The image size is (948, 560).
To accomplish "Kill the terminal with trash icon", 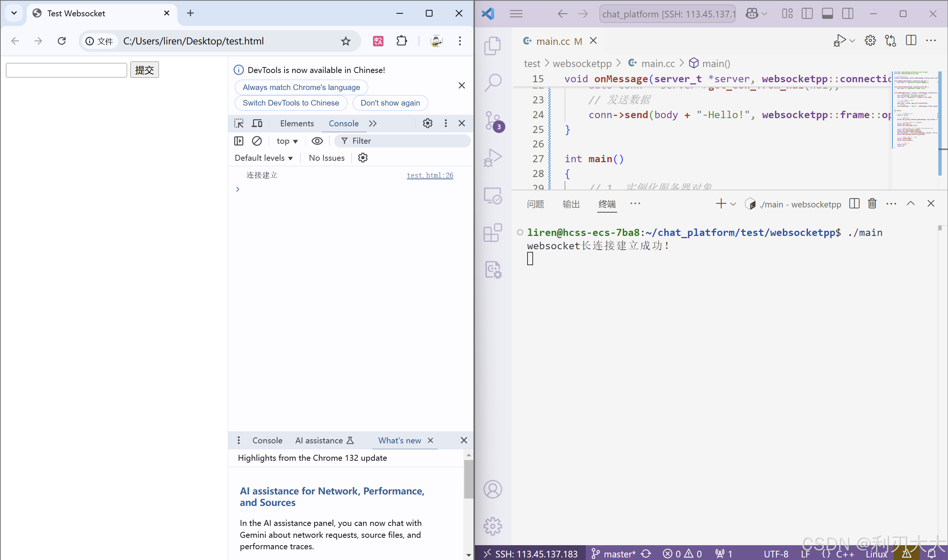I will point(872,204).
